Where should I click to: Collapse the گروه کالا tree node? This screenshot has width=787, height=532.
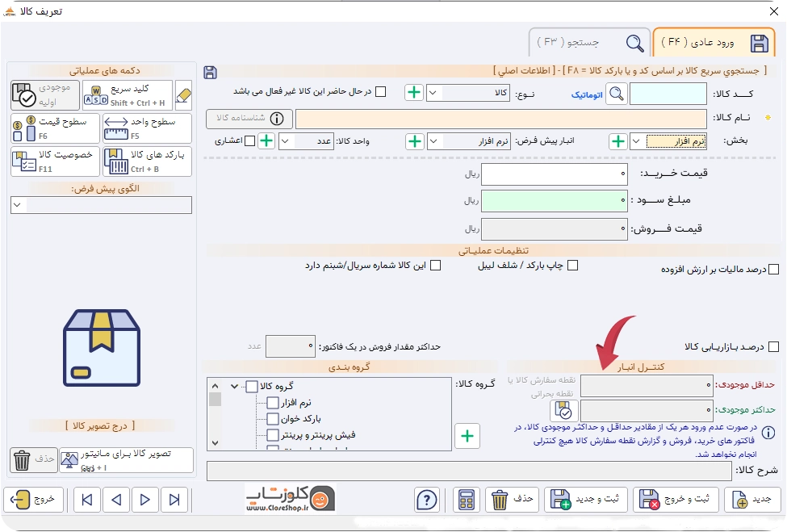tap(234, 387)
